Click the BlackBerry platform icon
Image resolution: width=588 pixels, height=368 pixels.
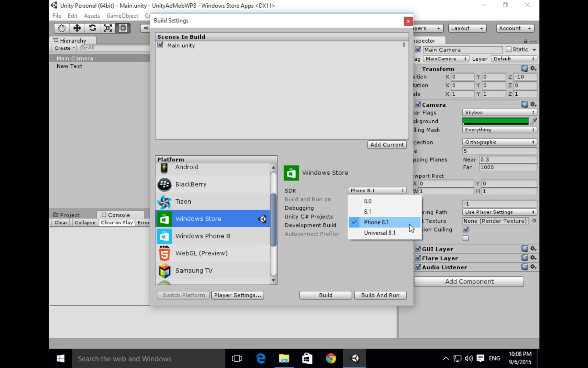pyautogui.click(x=164, y=184)
